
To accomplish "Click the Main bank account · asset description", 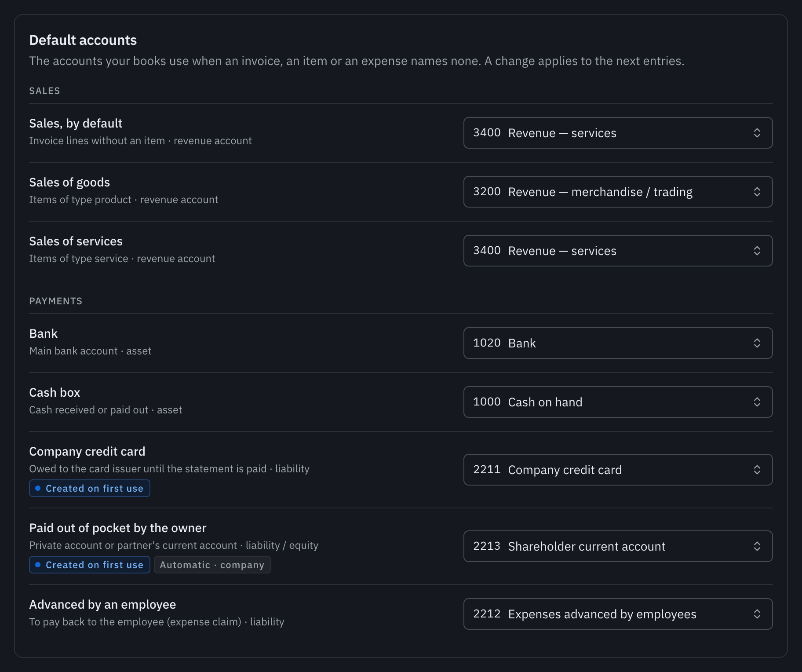I will 90,351.
